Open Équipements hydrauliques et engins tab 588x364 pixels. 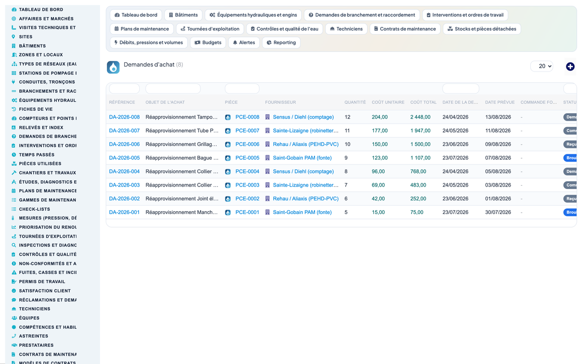(x=253, y=15)
